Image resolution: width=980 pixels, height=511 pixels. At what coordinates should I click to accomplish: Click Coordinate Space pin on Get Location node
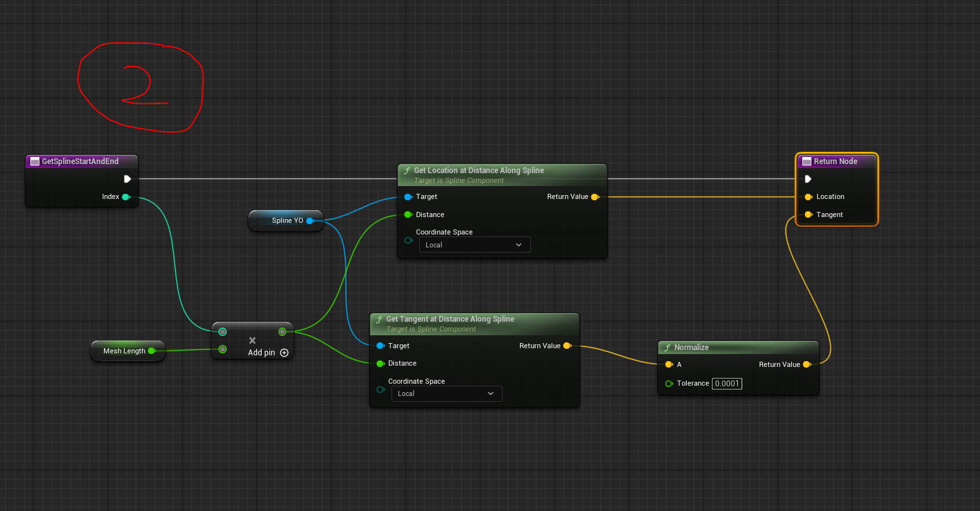pyautogui.click(x=408, y=240)
